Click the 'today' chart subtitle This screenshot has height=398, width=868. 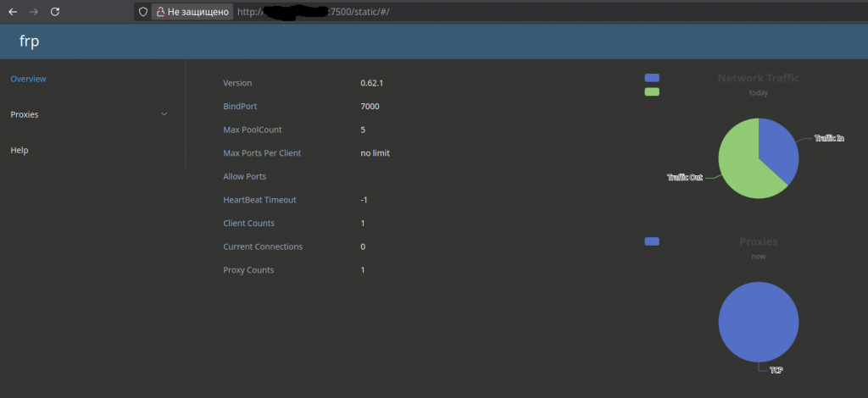click(759, 93)
